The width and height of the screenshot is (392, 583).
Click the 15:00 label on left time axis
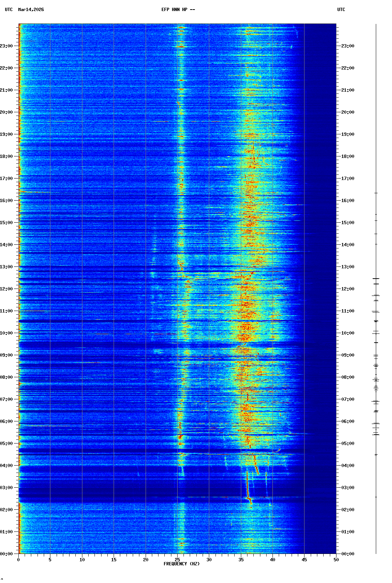7,223
